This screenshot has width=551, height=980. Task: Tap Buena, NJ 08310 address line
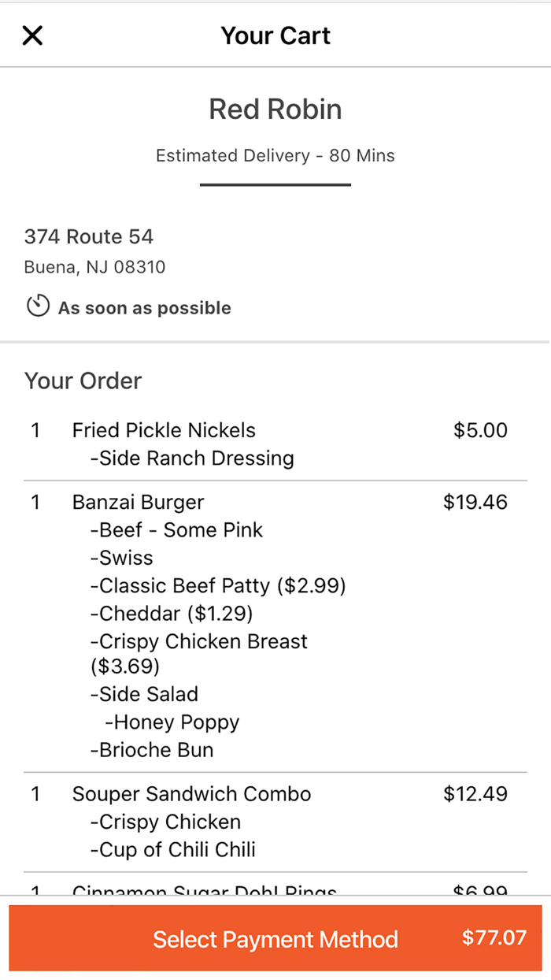point(94,267)
